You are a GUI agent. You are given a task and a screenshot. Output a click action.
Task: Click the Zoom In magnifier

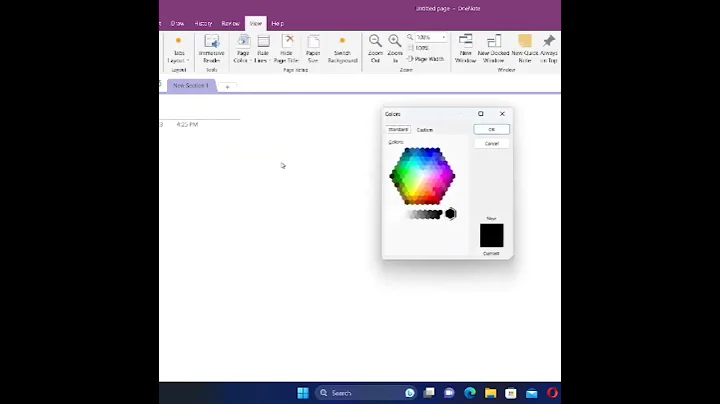click(x=395, y=49)
